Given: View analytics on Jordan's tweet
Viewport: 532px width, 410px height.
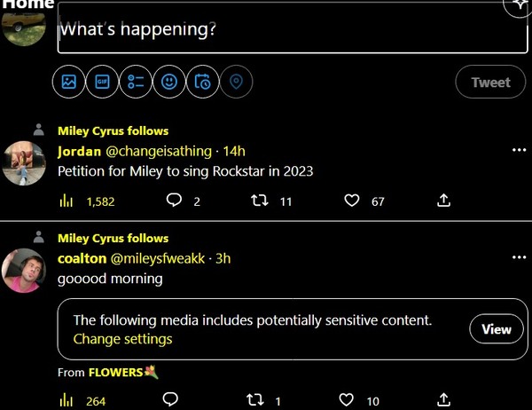Looking at the screenshot, I should tap(66, 201).
